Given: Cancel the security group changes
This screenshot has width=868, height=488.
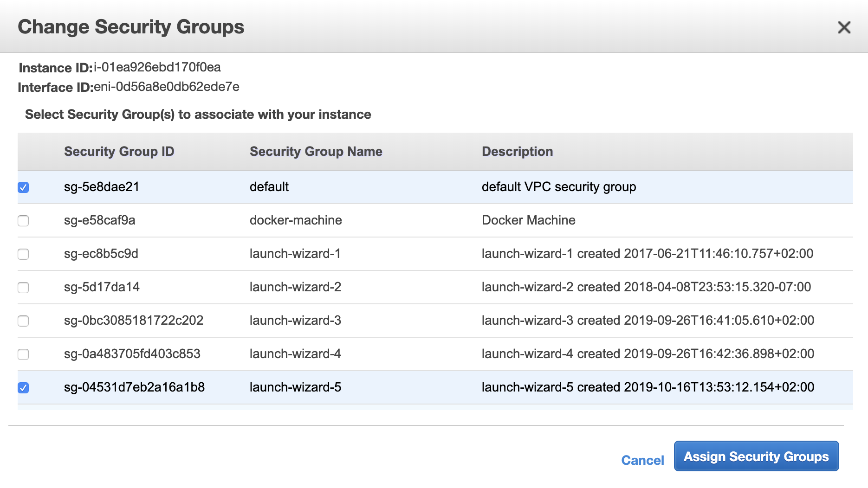Looking at the screenshot, I should point(642,460).
